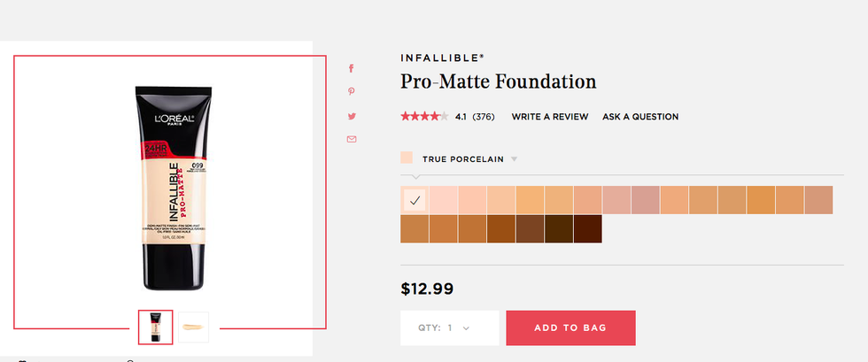This screenshot has width=868, height=362.
Task: Expand the True Porcelain shade dropdown arrow
Action: coord(514,159)
